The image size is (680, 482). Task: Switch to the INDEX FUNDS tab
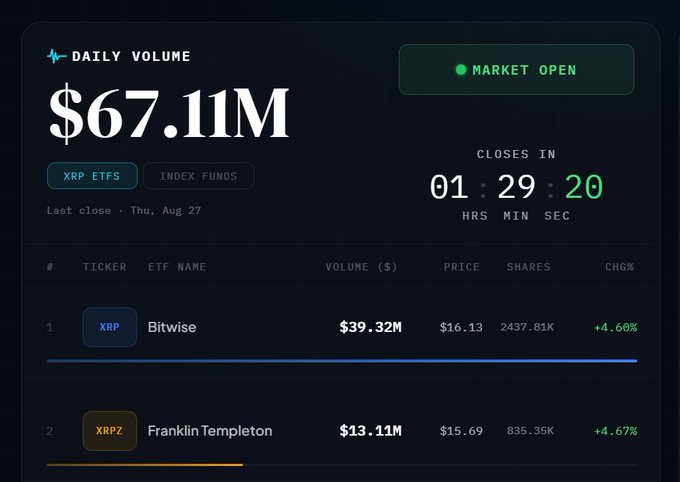pos(199,176)
